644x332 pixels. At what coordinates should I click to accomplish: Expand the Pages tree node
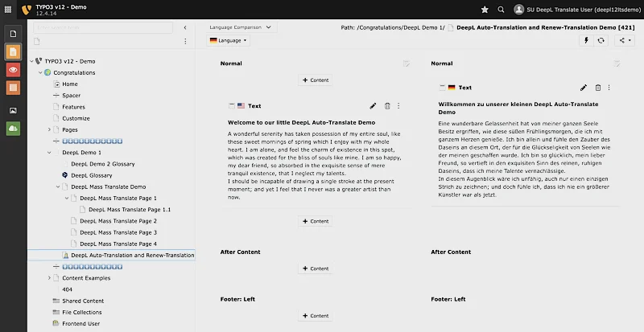click(x=49, y=129)
